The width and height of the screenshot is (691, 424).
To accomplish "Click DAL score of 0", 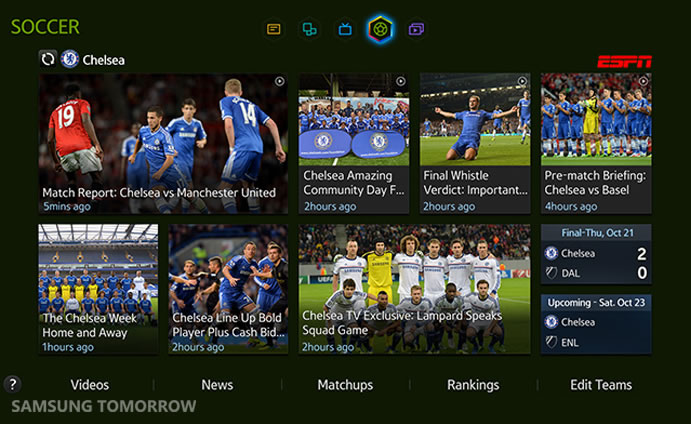I will tap(642, 273).
